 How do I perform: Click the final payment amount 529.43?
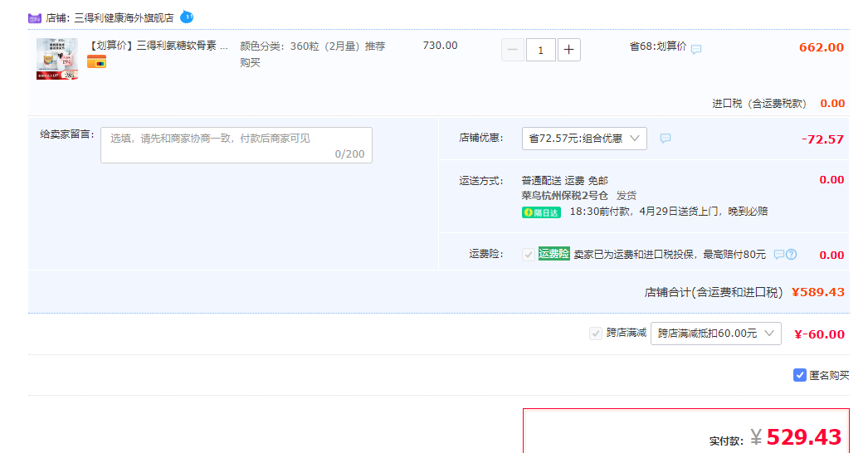pos(804,437)
